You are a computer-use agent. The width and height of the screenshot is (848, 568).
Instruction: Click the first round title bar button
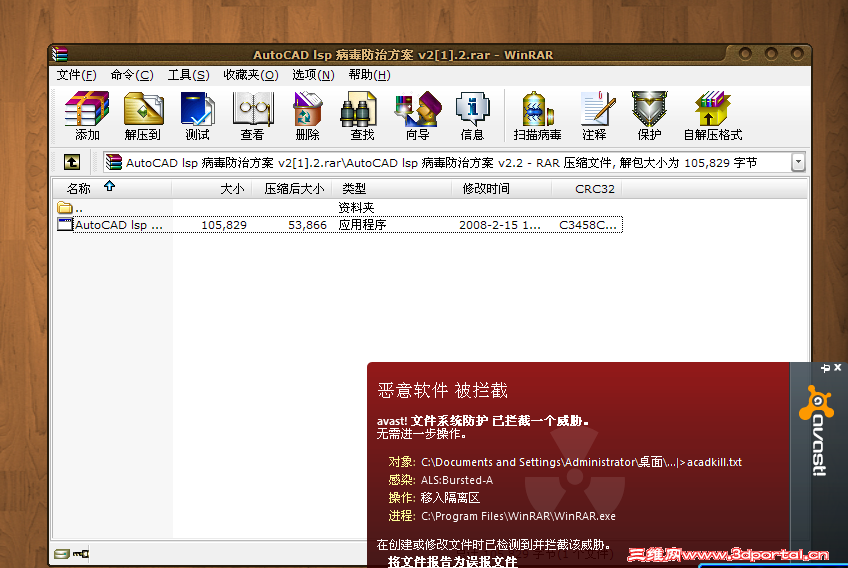click(745, 54)
